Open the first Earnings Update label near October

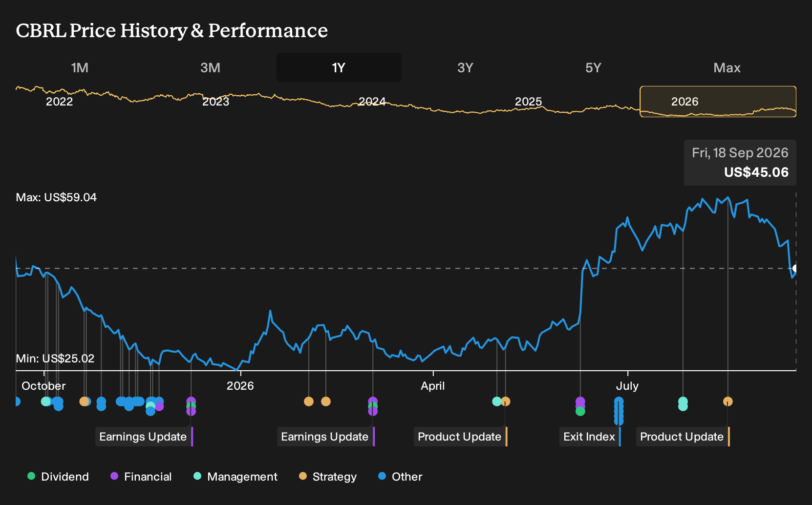pyautogui.click(x=144, y=437)
